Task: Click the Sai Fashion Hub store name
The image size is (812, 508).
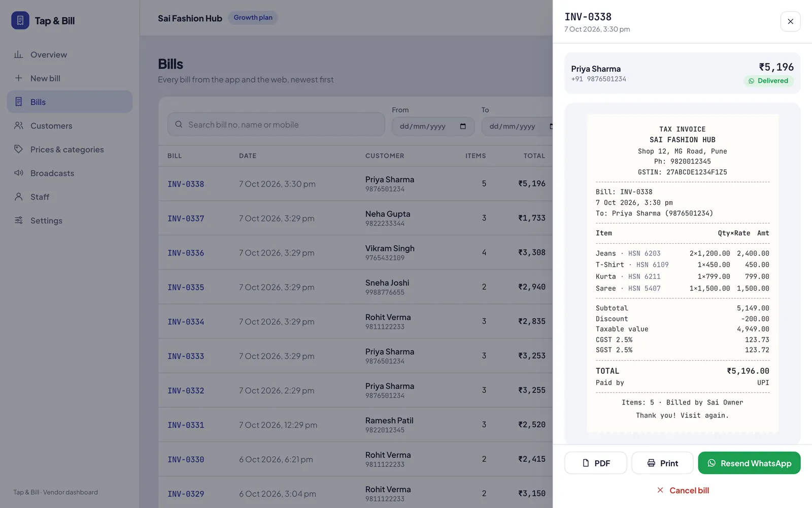Action: (190, 18)
